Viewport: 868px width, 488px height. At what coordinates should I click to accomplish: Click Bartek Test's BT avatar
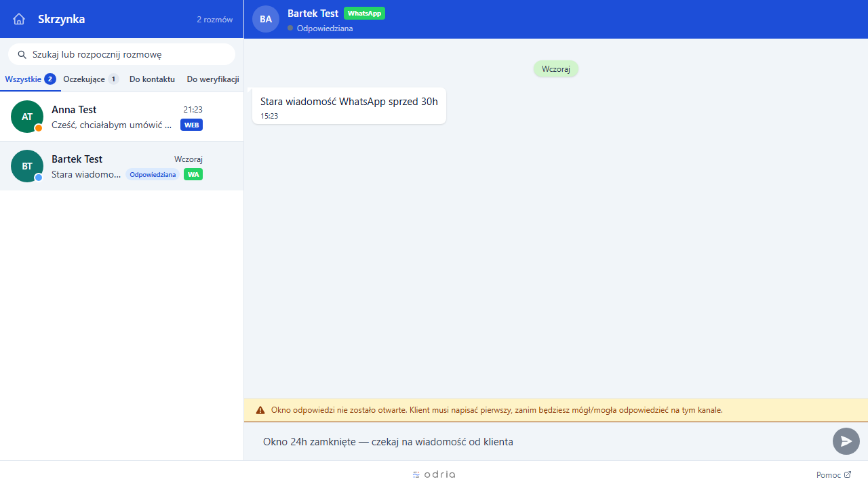coord(27,166)
